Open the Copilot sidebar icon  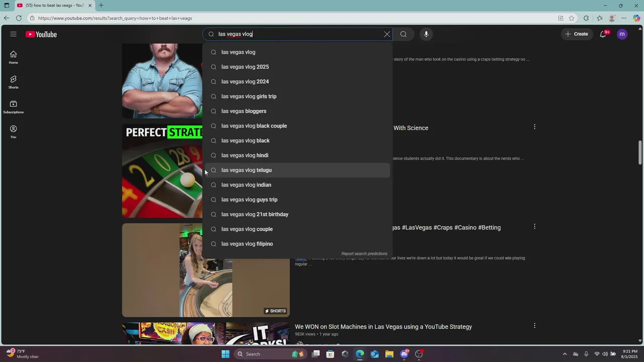[x=636, y=18]
